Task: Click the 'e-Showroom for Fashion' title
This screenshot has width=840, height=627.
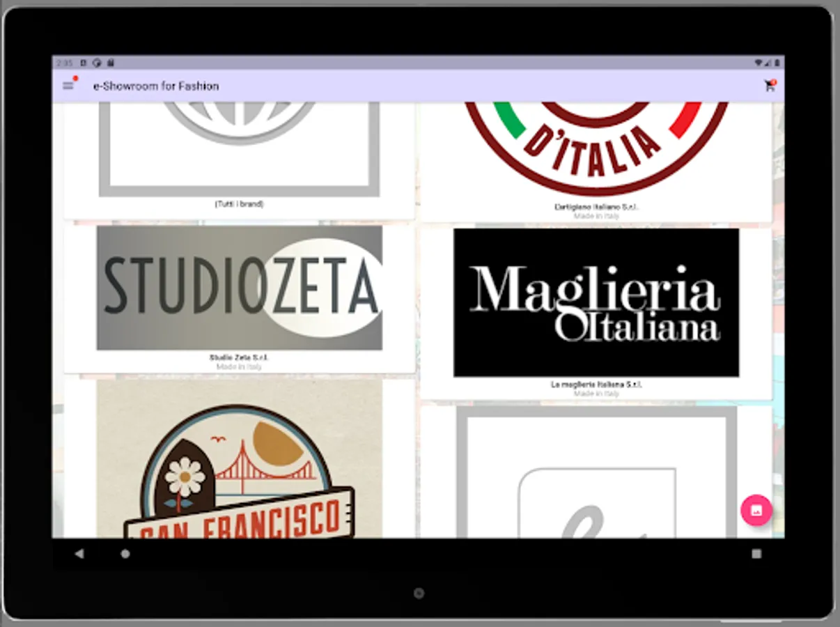Action: (x=156, y=86)
